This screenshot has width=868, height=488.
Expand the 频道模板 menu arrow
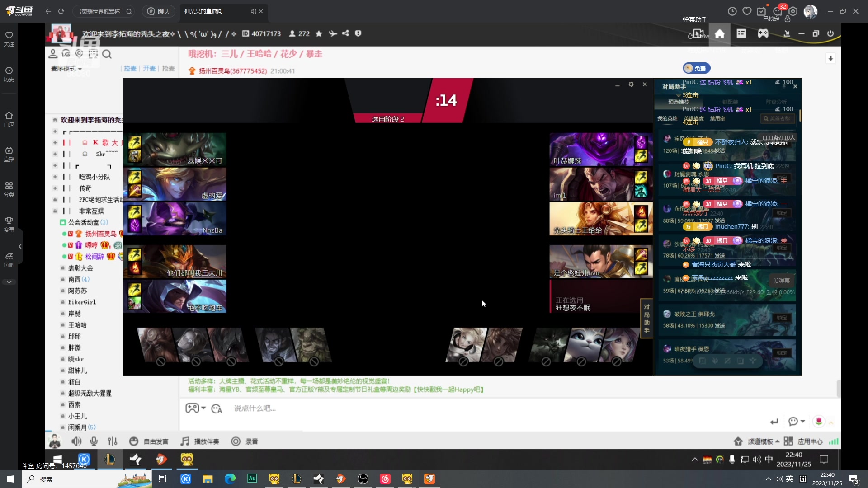(777, 441)
